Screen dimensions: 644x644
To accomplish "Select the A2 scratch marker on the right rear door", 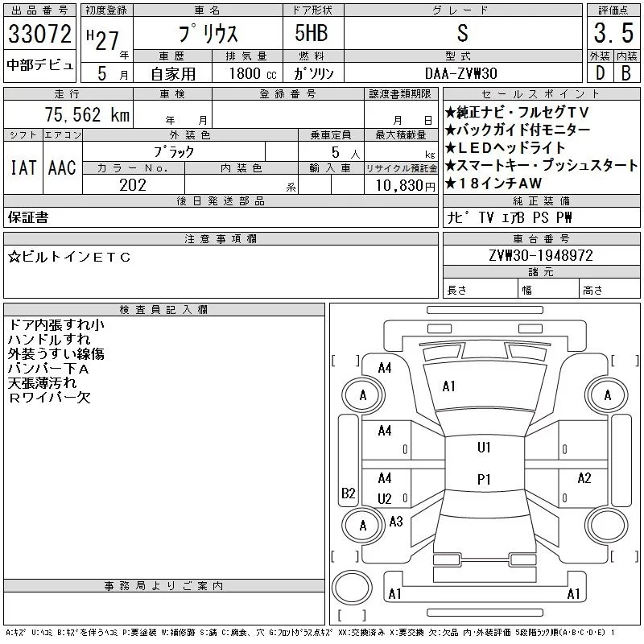I will (584, 478).
